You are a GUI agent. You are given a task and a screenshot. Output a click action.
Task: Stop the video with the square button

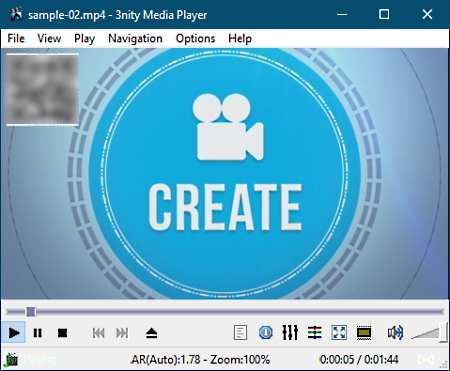click(x=62, y=333)
